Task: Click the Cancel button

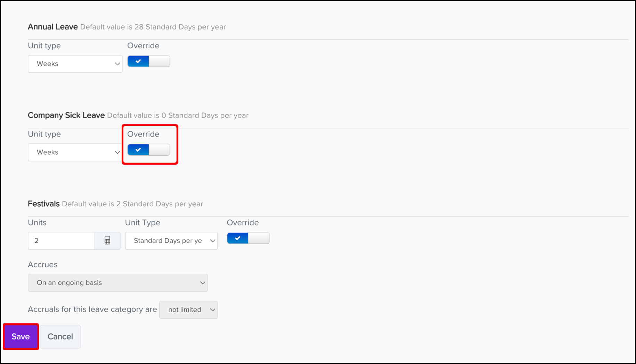Action: tap(60, 337)
